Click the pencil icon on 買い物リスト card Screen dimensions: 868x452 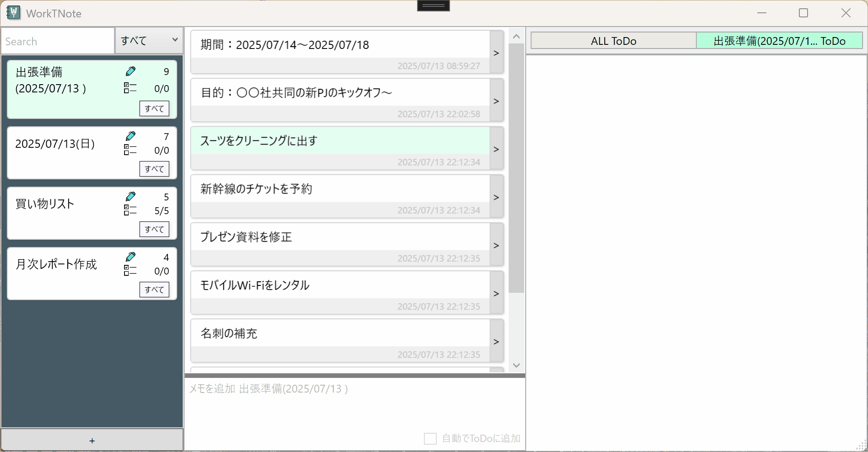(130, 197)
